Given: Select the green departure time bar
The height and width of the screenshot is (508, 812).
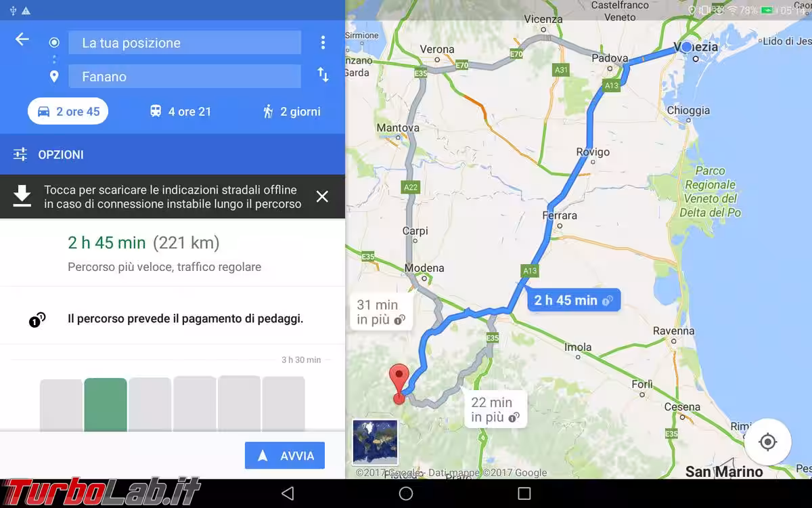Looking at the screenshot, I should tap(106, 404).
